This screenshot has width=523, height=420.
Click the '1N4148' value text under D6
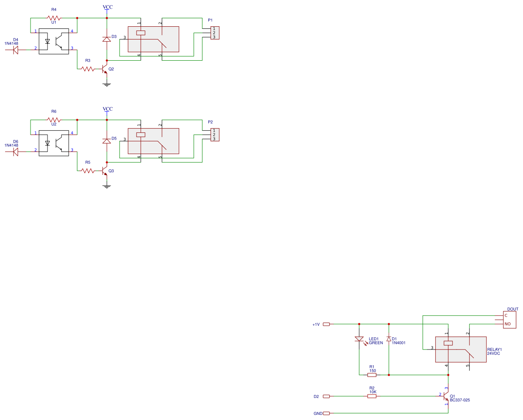[11, 146]
